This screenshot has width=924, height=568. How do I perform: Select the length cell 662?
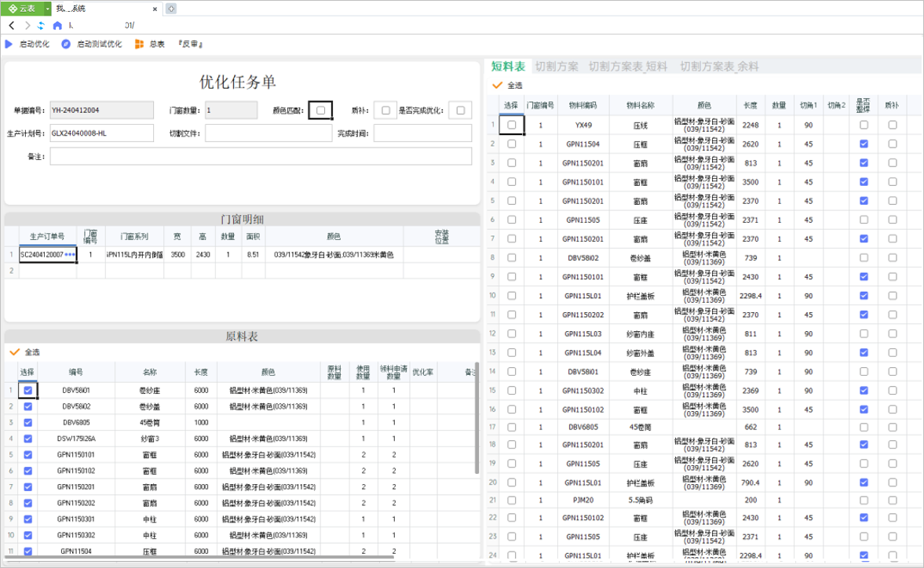point(751,428)
